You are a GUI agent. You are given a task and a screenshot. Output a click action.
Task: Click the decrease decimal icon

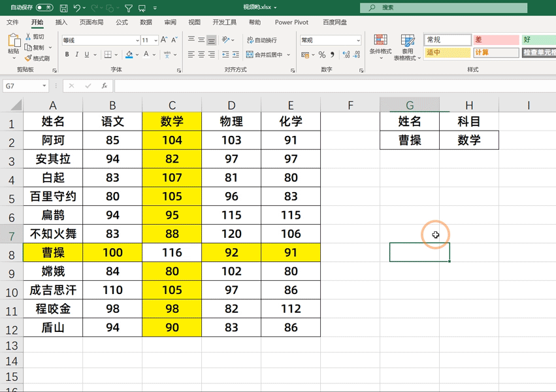coord(357,55)
